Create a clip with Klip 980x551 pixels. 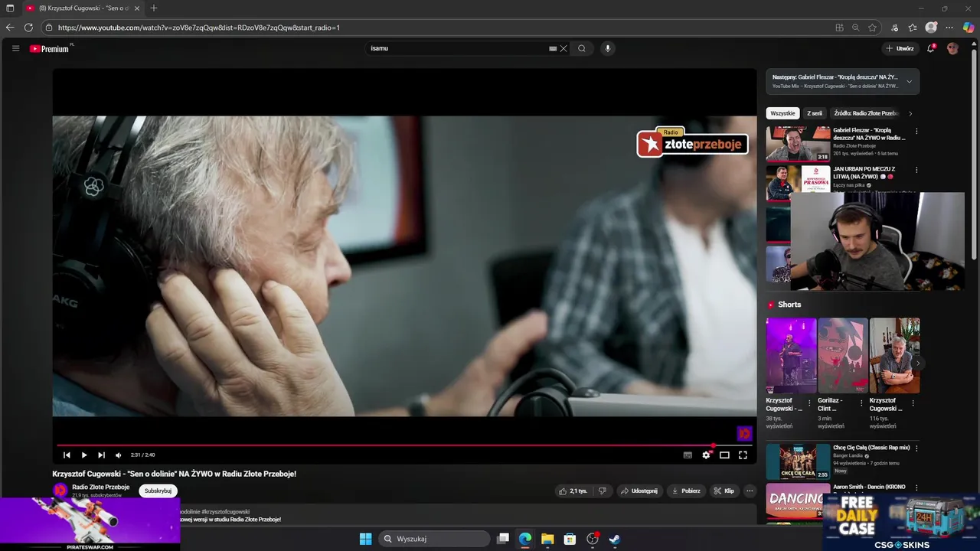pyautogui.click(x=724, y=491)
